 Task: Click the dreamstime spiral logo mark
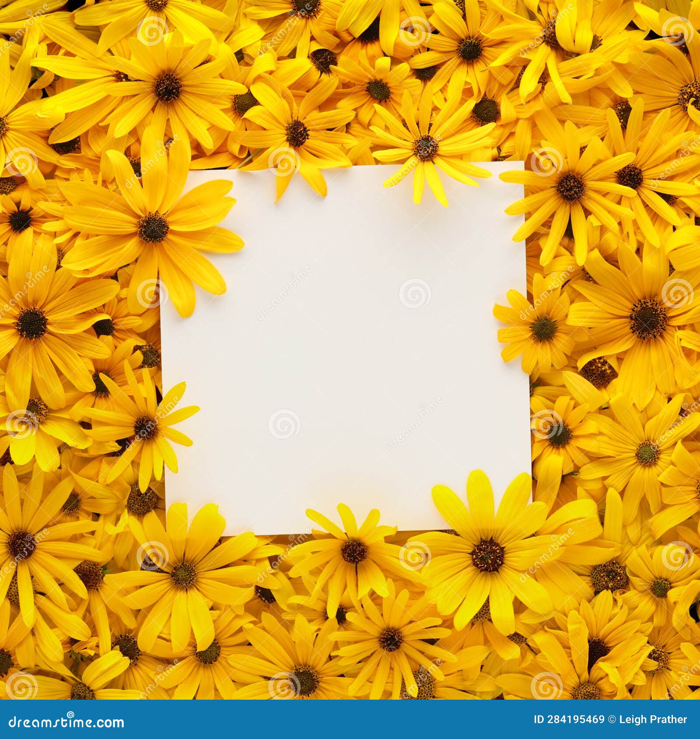(x=70, y=714)
